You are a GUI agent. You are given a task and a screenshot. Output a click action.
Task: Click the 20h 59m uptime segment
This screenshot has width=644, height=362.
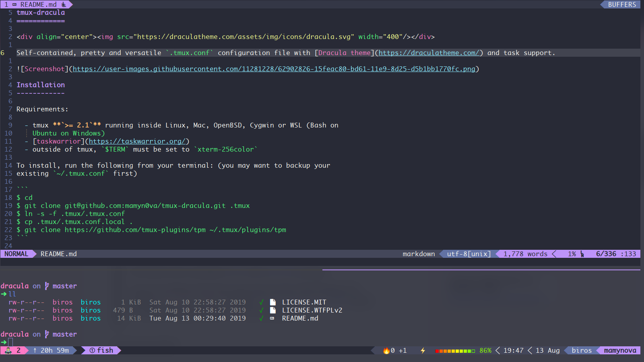tap(54, 350)
